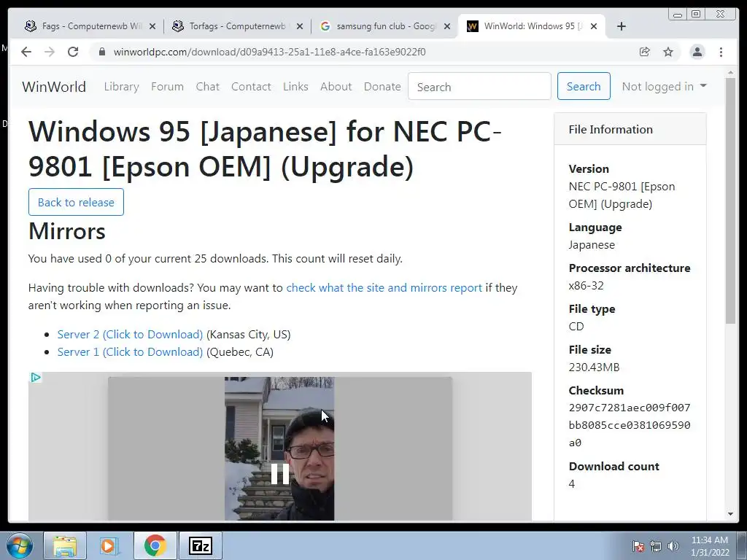Go back with the browser back arrow
Viewport: 747px width, 560px height.
(26, 52)
